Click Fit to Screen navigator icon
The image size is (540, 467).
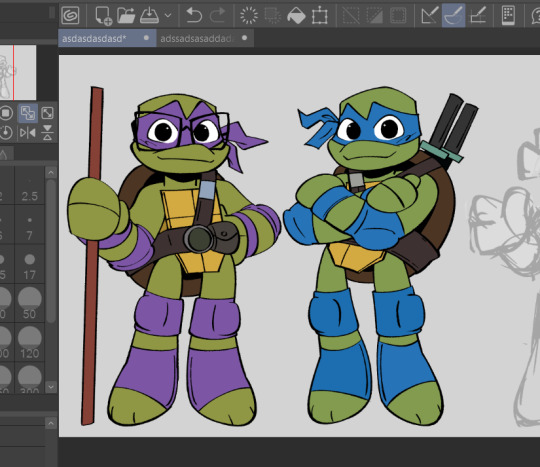pyautogui.click(x=48, y=113)
